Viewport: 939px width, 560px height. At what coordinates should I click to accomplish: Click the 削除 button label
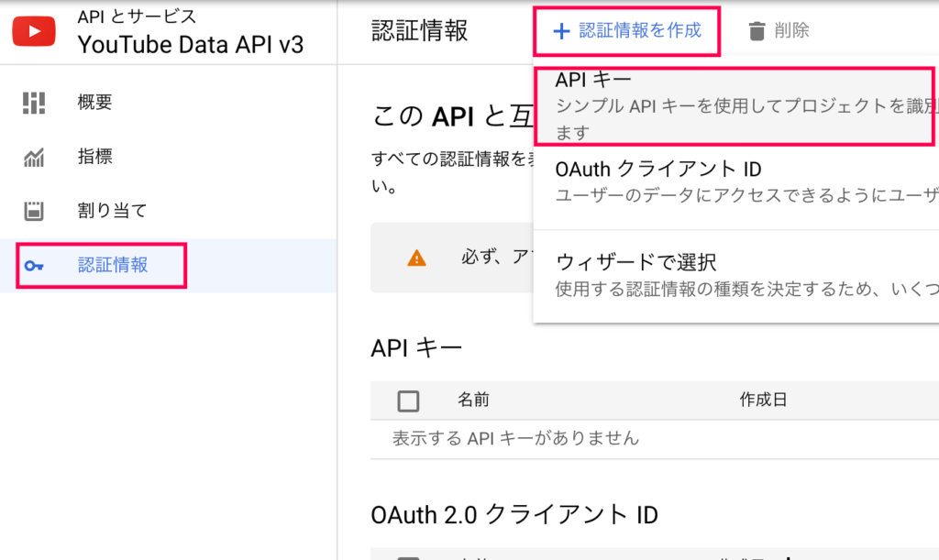point(791,30)
